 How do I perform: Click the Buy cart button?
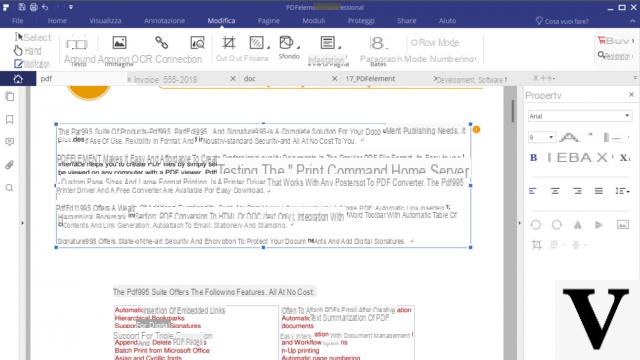615,40
